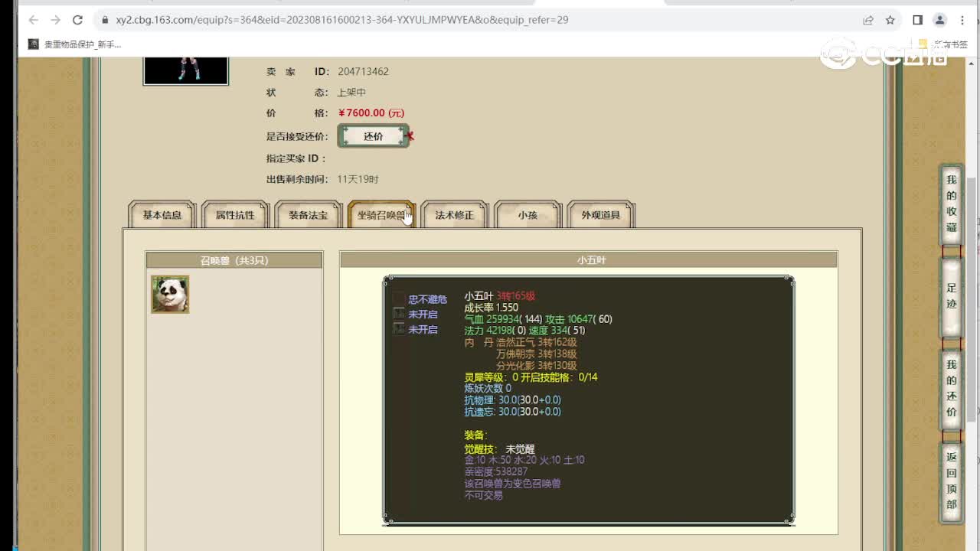Click the address bar URL
Image resolution: width=980 pixels, height=551 pixels.
342,20
